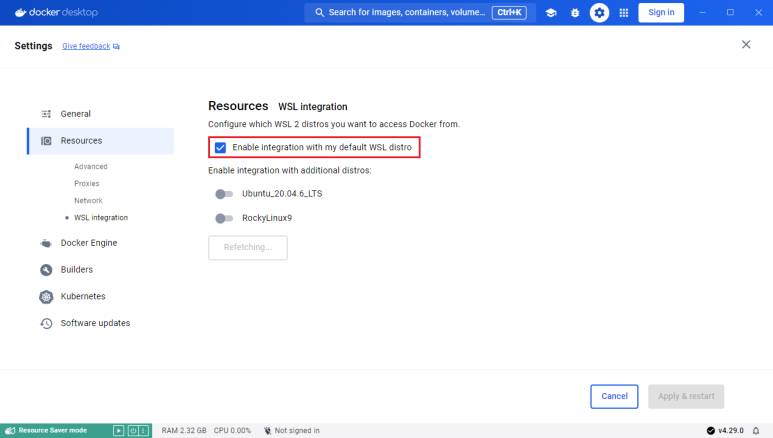
Task: Go to Advanced resources subsection
Action: 91,167
